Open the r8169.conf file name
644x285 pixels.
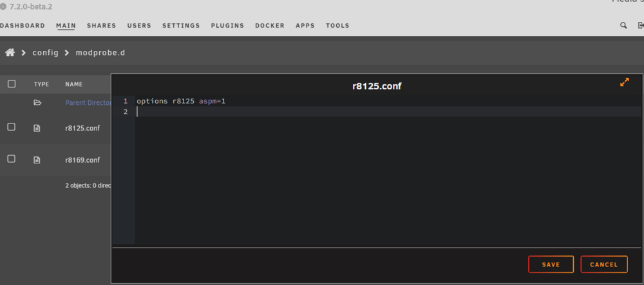(82, 160)
